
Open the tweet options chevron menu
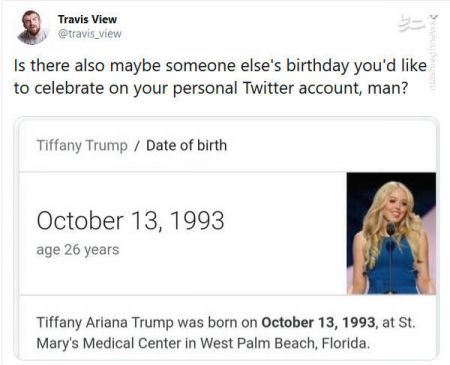click(434, 16)
